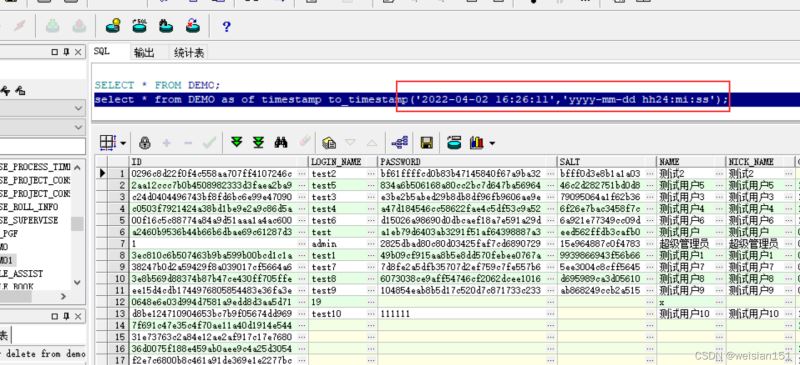
Task: Switch to the 统计表 tab
Action: [189, 53]
